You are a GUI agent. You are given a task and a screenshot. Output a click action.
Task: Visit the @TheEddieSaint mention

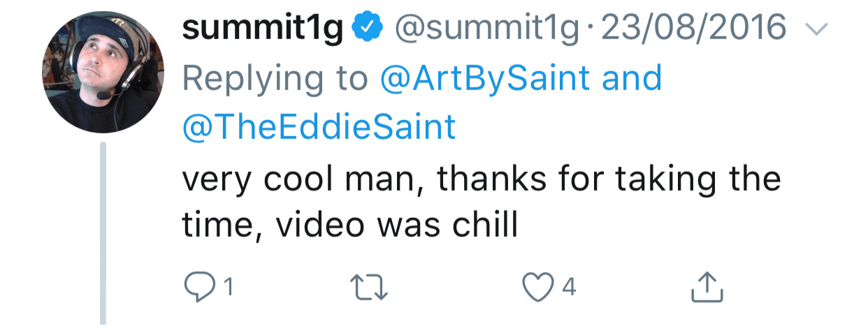point(319,127)
